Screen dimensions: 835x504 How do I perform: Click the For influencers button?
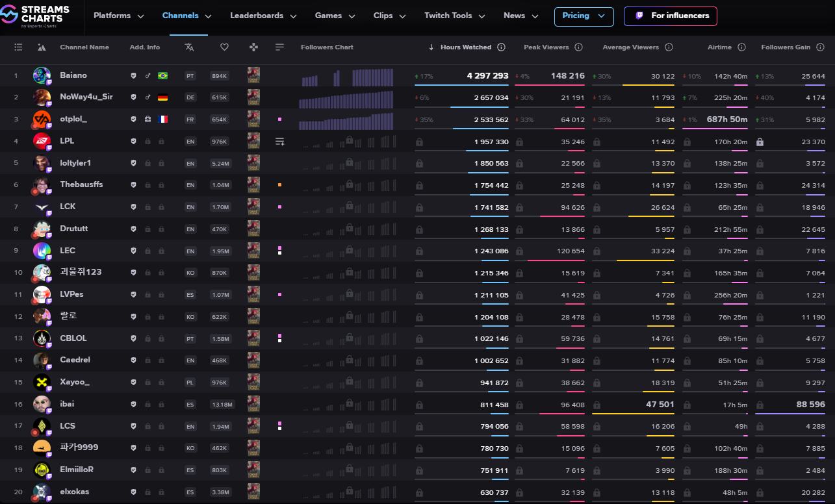click(x=671, y=16)
